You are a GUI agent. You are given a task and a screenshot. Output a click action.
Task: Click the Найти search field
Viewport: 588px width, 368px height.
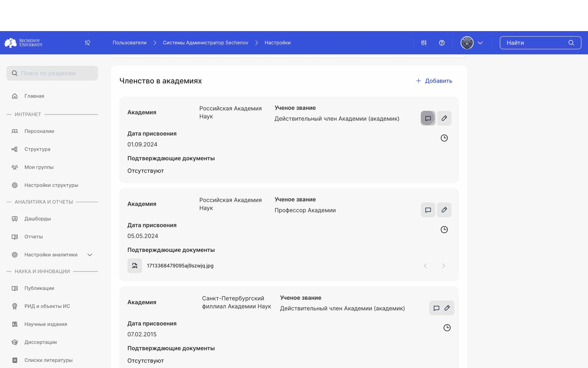click(x=540, y=43)
